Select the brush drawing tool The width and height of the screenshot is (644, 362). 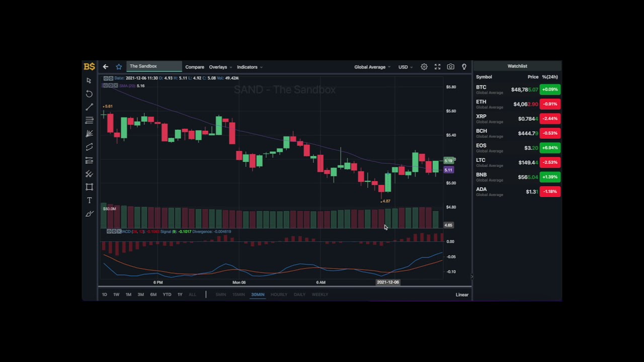pos(89,214)
